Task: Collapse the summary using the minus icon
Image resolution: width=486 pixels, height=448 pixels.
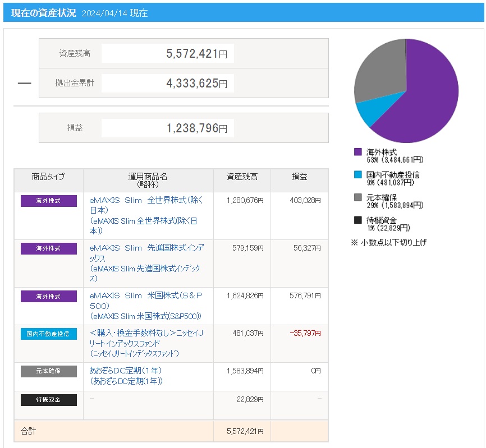Action: 24,83
